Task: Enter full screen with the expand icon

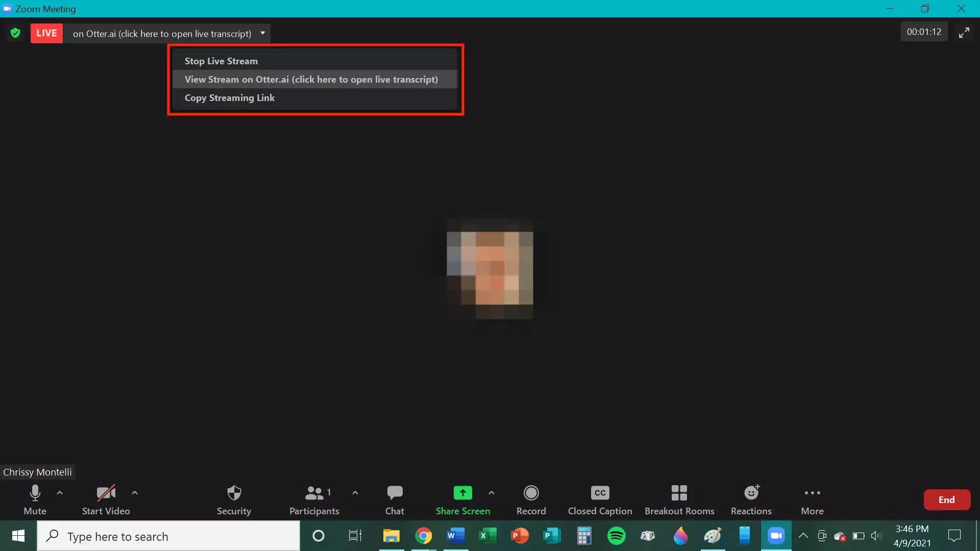Action: (x=964, y=33)
